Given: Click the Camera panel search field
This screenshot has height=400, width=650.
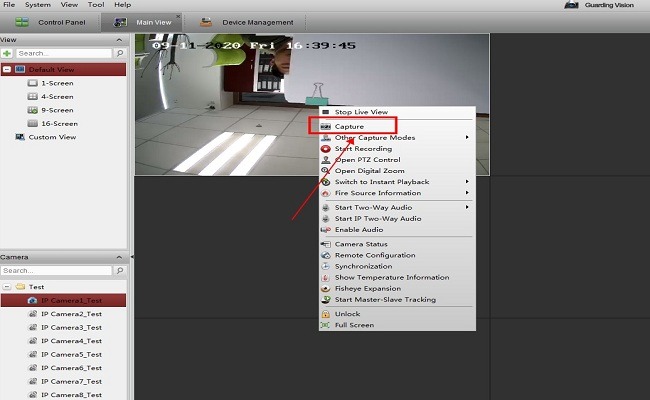Looking at the screenshot, I should (x=56, y=271).
